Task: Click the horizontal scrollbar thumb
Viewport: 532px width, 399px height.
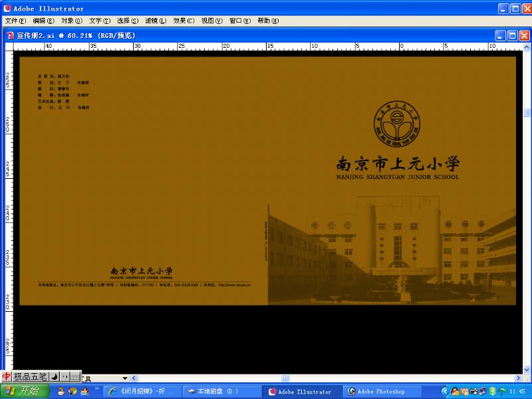Action: [x=285, y=378]
